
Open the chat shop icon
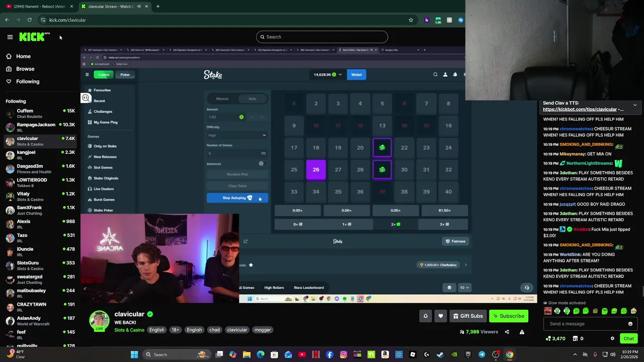click(x=575, y=338)
